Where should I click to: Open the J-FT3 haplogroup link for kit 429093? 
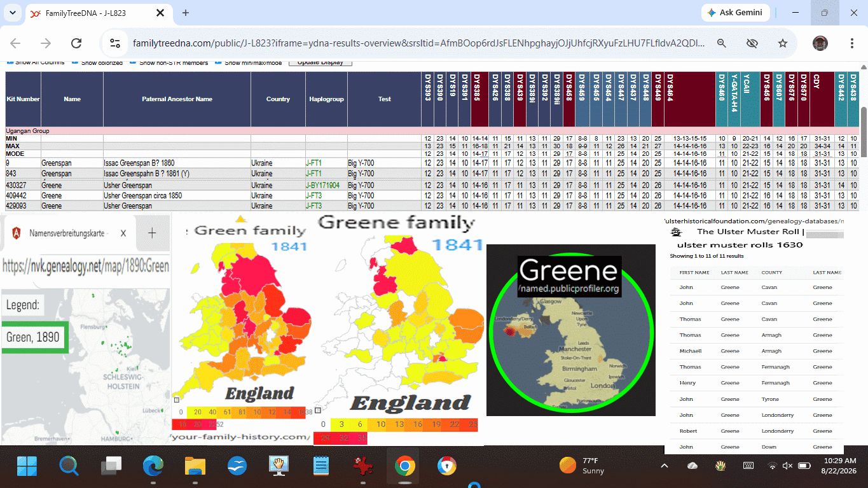pyautogui.click(x=313, y=206)
